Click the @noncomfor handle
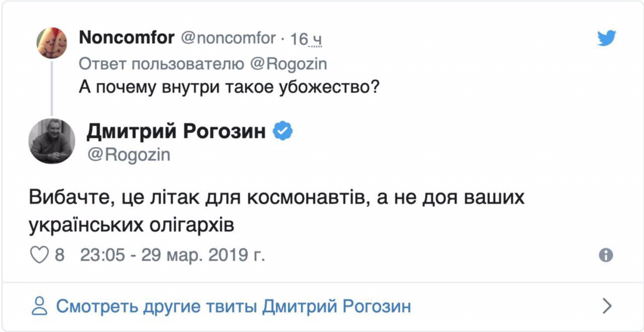This screenshot has height=332, width=644. (228, 38)
